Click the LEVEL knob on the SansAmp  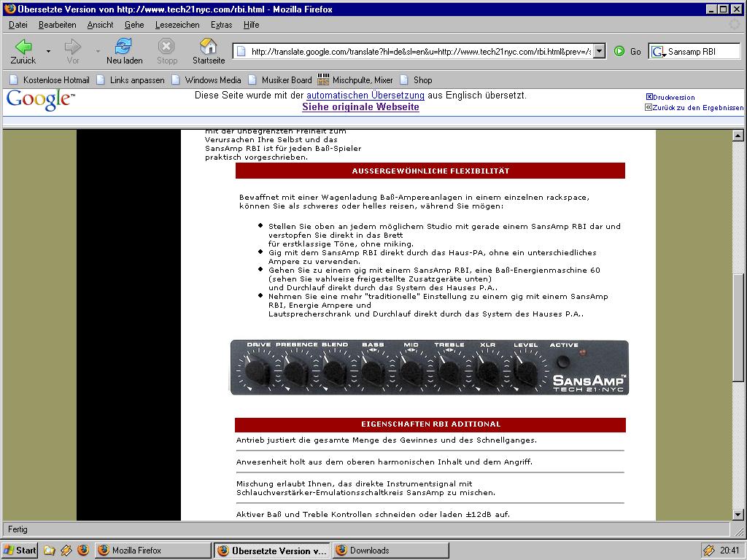tap(525, 371)
